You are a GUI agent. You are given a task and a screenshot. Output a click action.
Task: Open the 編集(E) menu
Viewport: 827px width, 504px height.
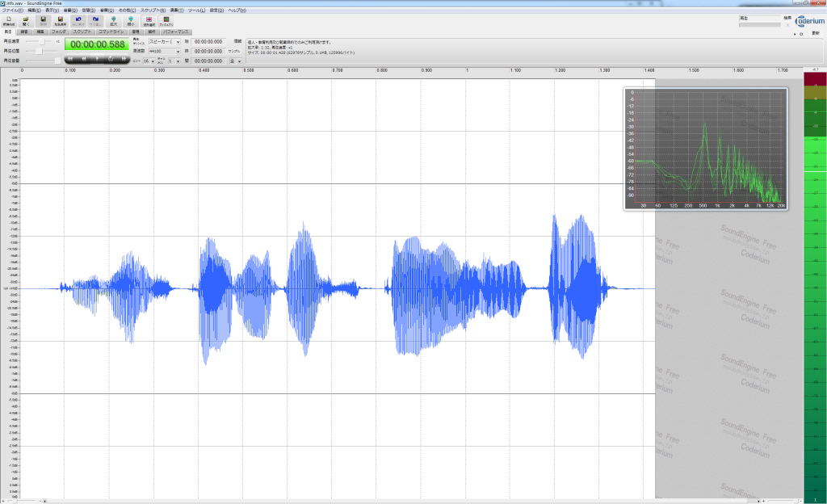34,10
